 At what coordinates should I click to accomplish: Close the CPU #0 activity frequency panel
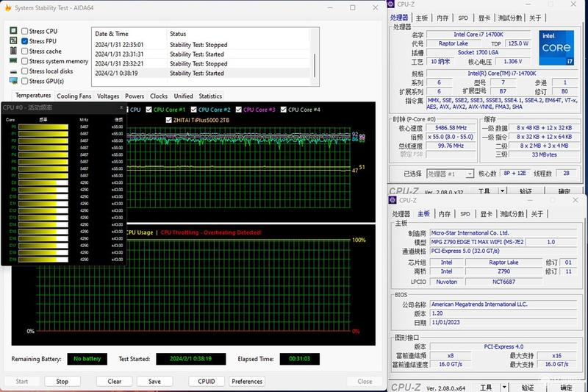pos(121,107)
